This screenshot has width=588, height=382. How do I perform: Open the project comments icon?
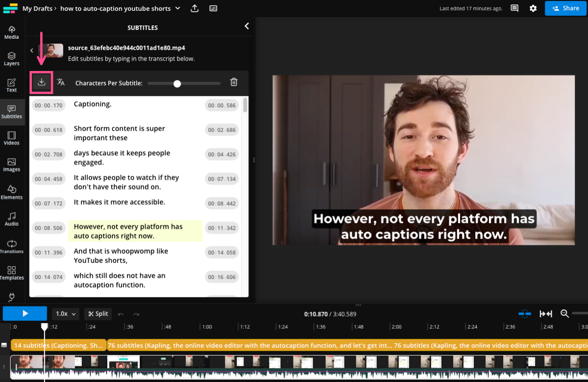click(514, 8)
